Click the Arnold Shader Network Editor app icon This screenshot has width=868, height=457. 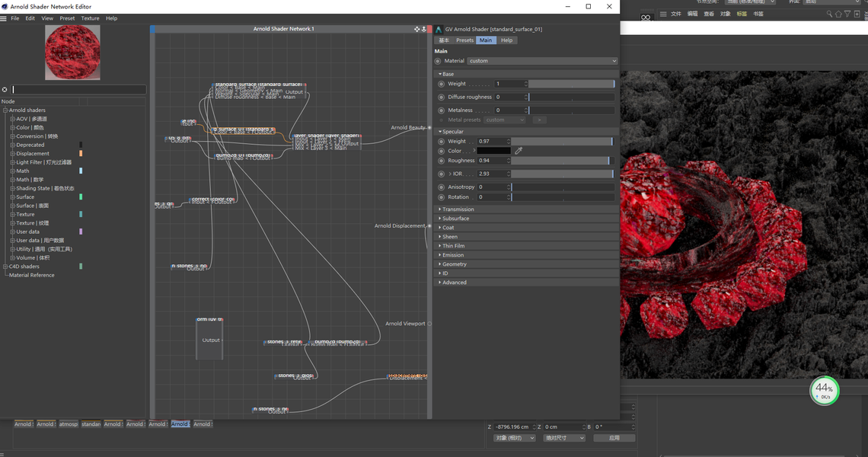5,7
